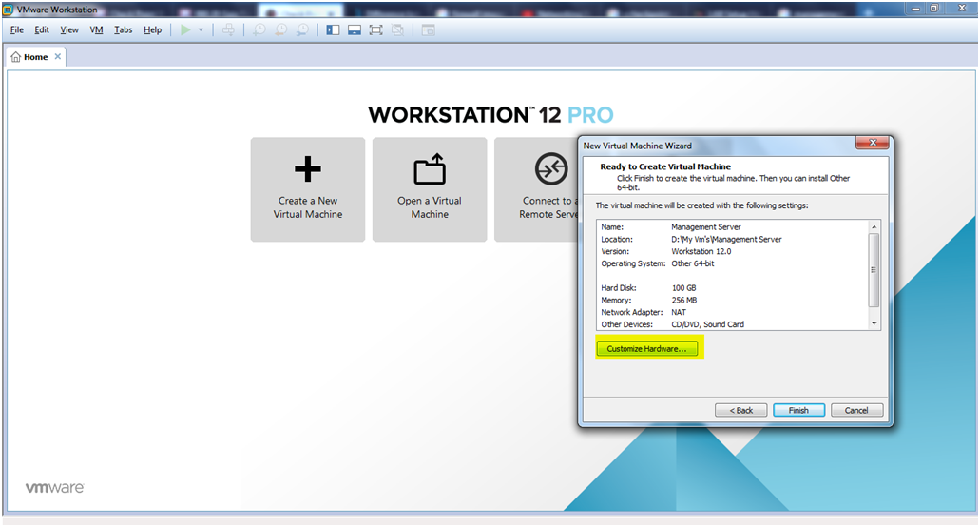Click the settings list scroll up arrow

[874, 226]
